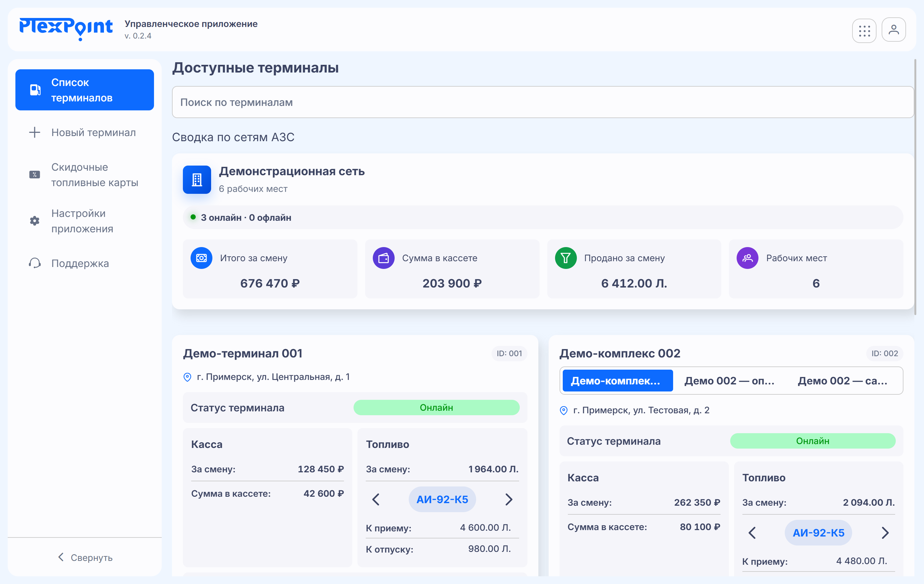
Task: Click the 2 094.00 Л. fuel value
Action: tap(869, 502)
